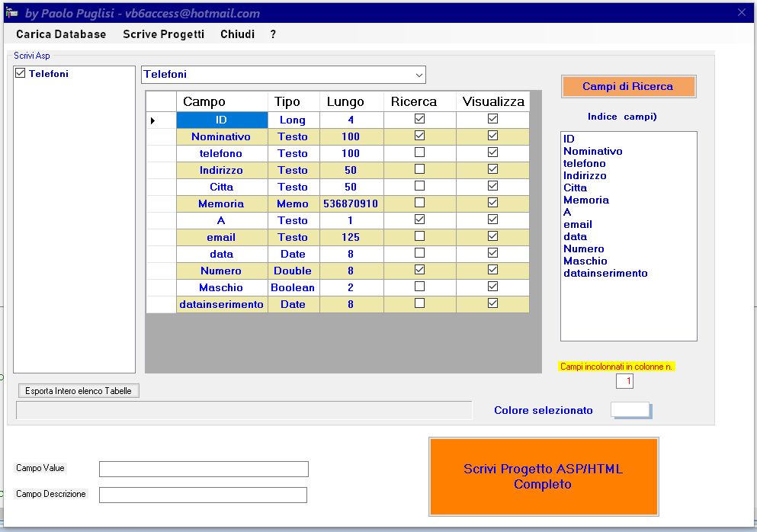Select datainserimento in the Indice campi list
This screenshot has height=532, width=757.
point(606,274)
